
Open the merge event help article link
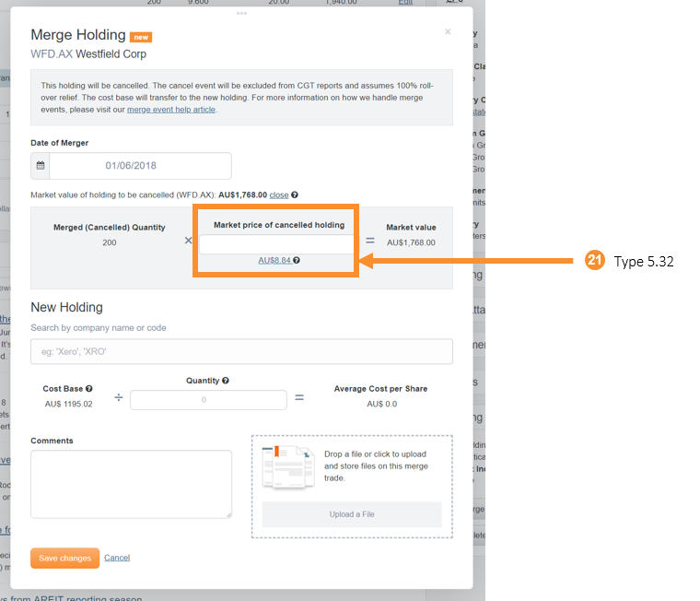point(171,110)
